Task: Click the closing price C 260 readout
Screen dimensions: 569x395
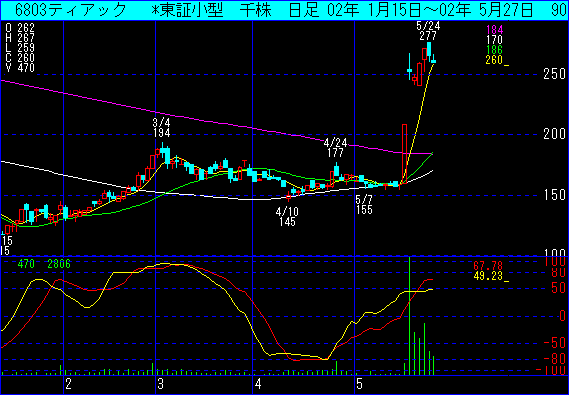Action: pyautogui.click(x=20, y=58)
